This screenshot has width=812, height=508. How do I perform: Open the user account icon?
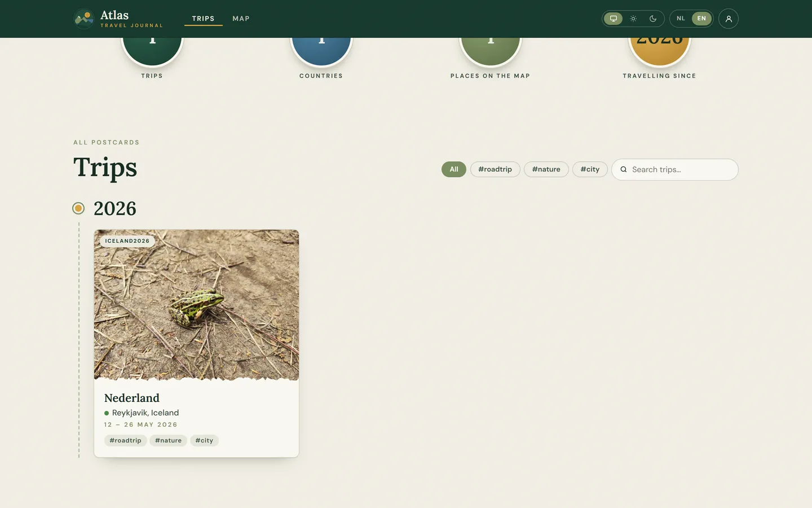[729, 19]
